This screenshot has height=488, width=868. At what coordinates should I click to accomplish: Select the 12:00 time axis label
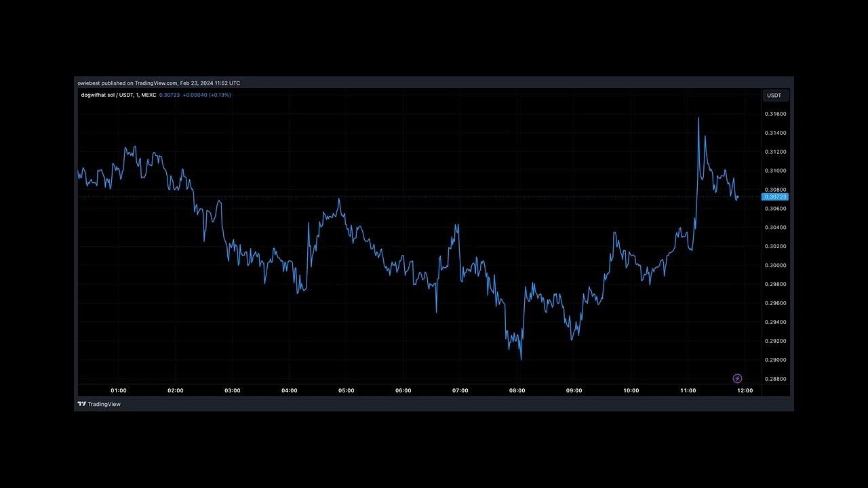click(745, 390)
